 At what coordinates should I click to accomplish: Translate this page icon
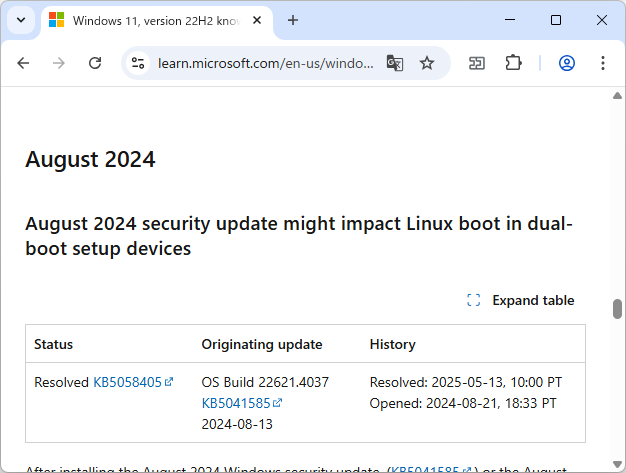395,63
